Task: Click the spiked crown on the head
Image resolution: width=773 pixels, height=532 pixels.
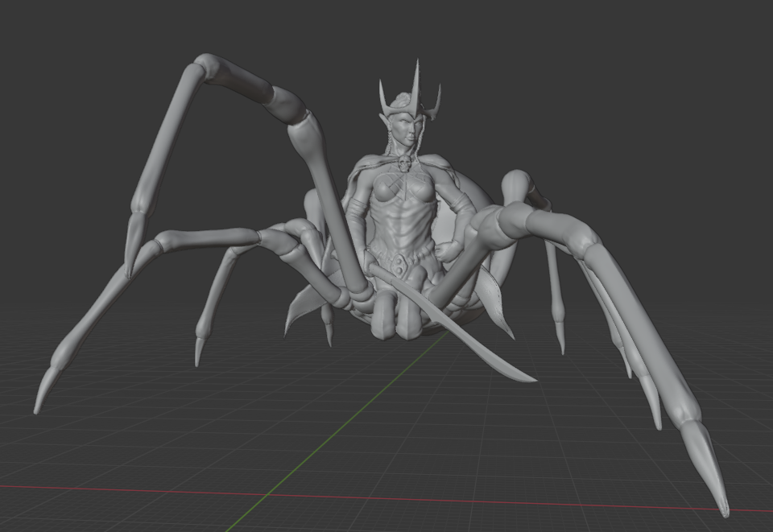Action: pos(411,94)
